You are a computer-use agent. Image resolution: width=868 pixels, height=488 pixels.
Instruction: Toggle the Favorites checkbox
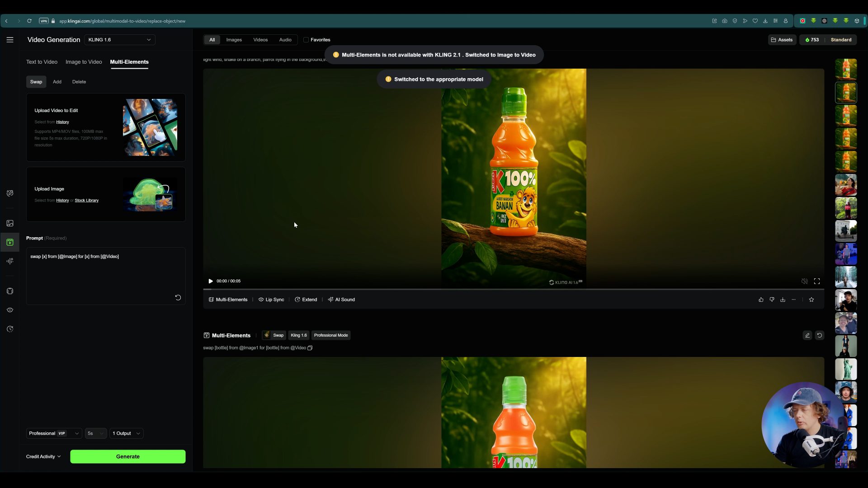306,40
